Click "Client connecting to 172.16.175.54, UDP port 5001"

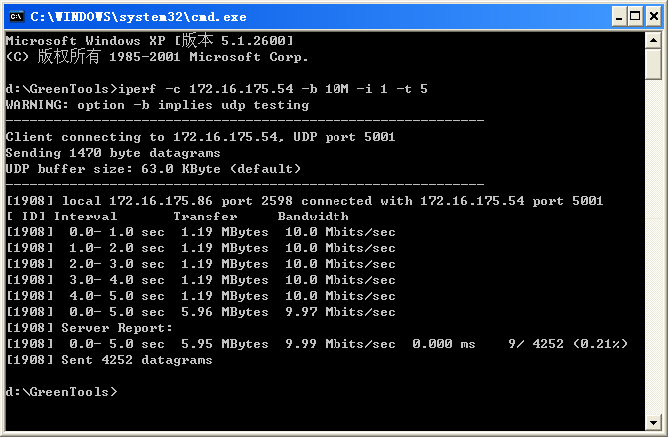201,137
